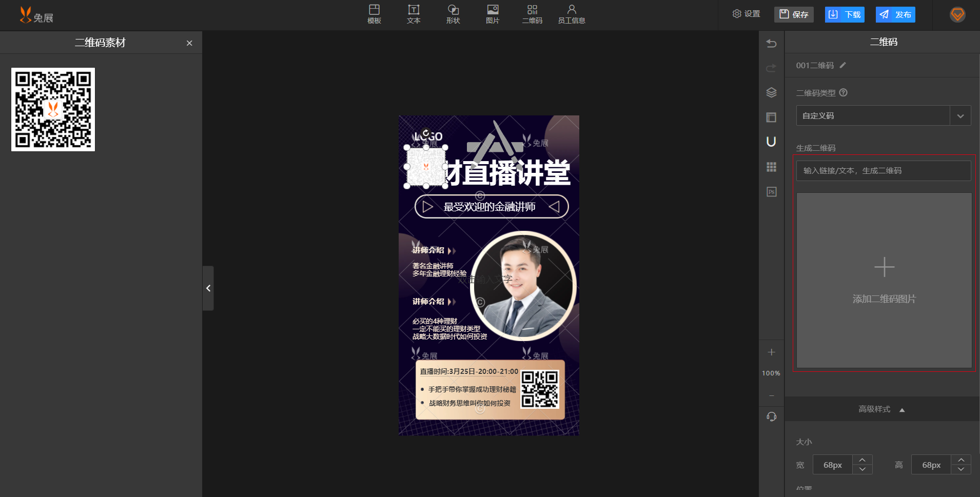Click the PS import icon
Screen dimensions: 980x497
click(x=771, y=192)
